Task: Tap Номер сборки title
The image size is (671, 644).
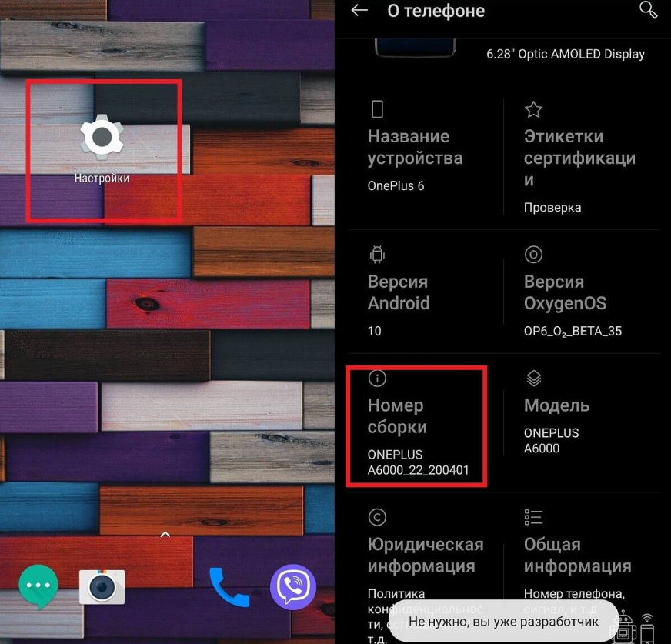Action: point(397,416)
